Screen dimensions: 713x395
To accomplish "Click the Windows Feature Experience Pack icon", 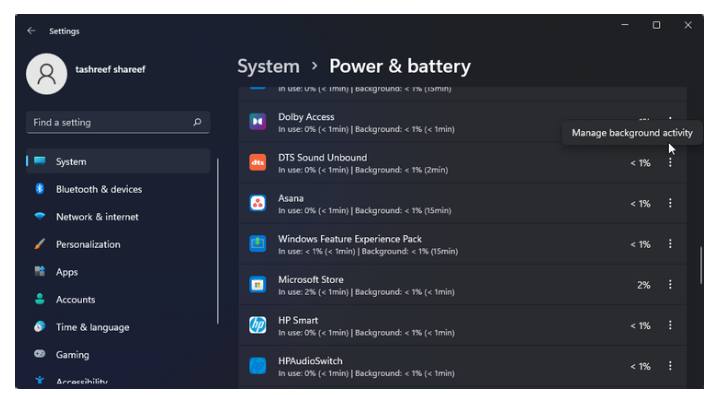I will pyautogui.click(x=257, y=244).
